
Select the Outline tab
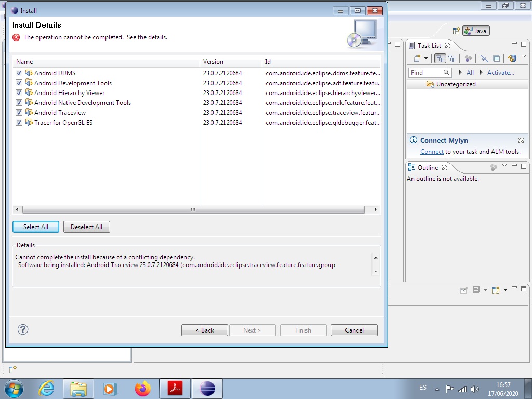428,168
